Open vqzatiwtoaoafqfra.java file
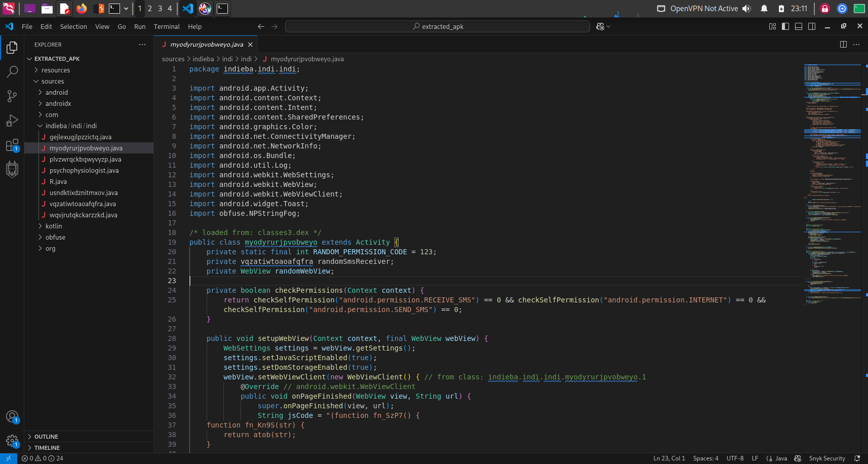 89,204
